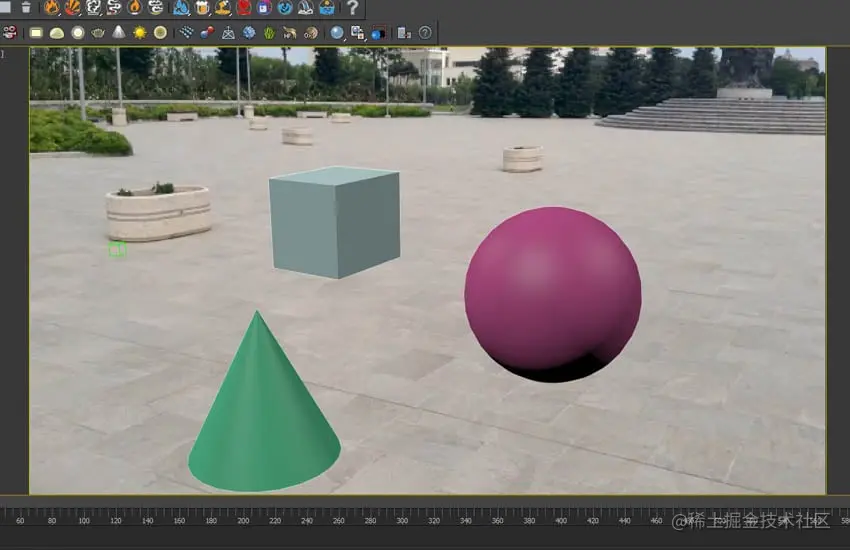Click the cone-shaped IES light icon
Viewport: 850px width, 550px height.
point(119,33)
